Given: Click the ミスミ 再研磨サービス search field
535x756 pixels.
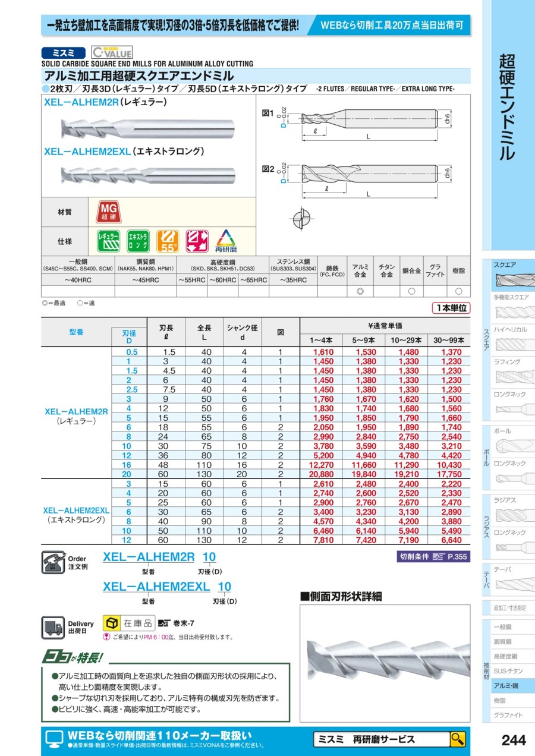Looking at the screenshot, I should pyautogui.click(x=380, y=739).
